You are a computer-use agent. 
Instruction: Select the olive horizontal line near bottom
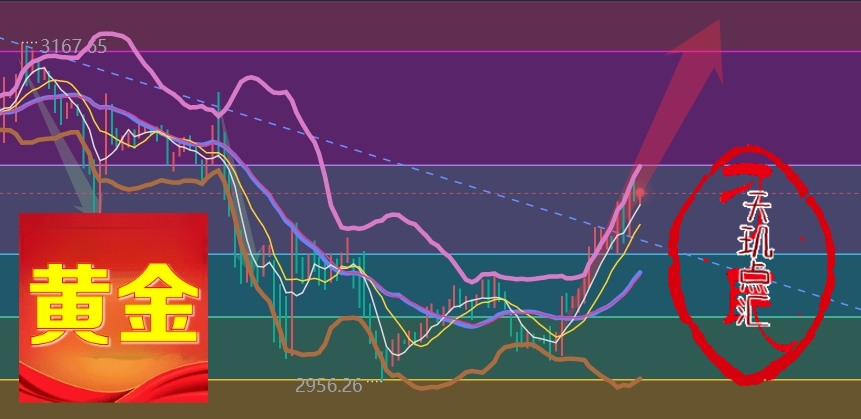pos(500,380)
